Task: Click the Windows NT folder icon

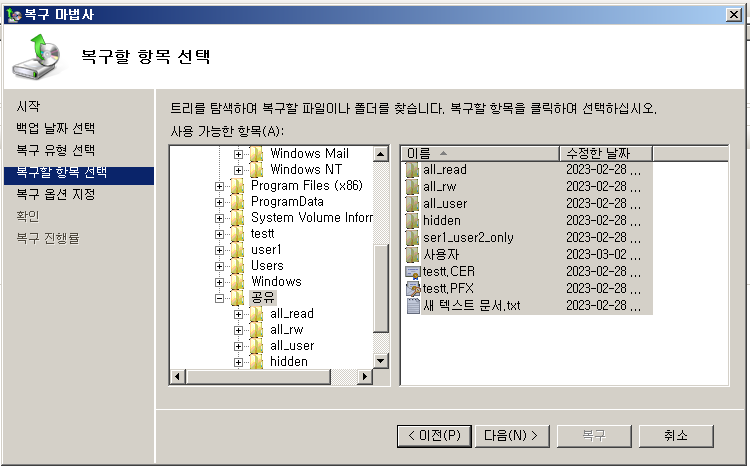Action: 257,170
